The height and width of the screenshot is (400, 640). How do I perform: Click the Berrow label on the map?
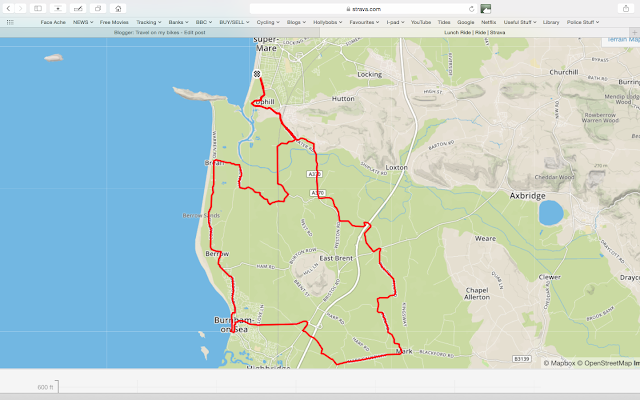(x=217, y=254)
